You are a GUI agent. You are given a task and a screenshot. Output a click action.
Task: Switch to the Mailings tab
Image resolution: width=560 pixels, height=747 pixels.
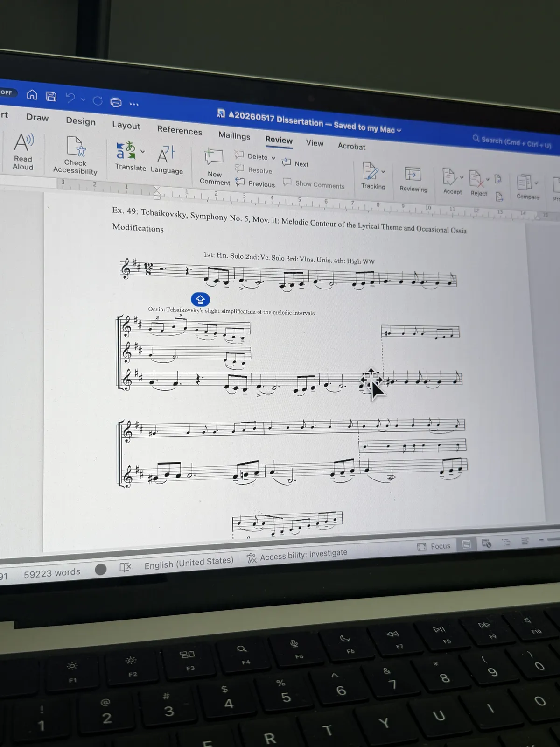tap(234, 135)
